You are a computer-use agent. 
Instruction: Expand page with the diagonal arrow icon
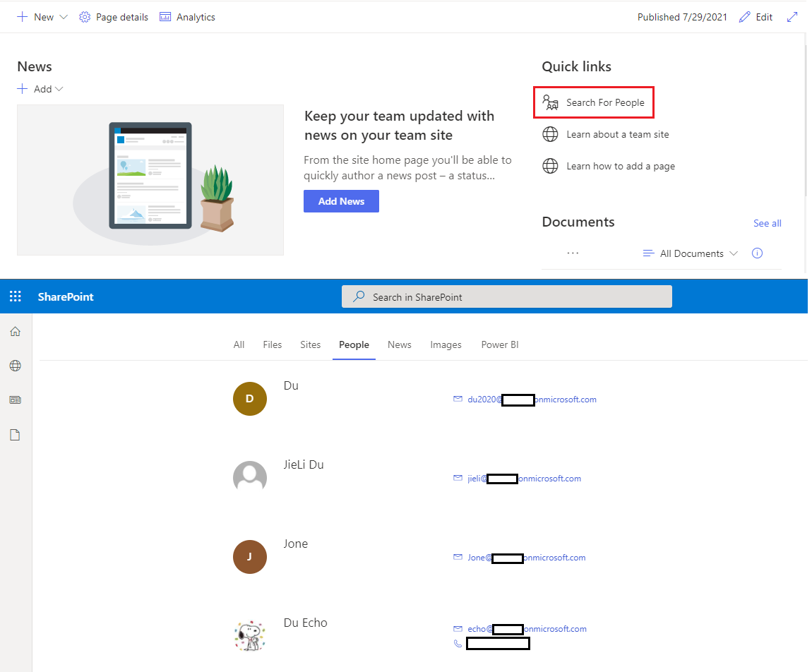pos(792,16)
